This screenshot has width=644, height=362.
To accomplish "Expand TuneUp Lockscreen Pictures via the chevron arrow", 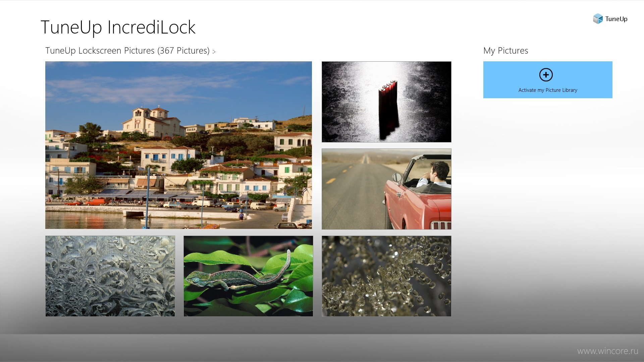I will coord(214,52).
